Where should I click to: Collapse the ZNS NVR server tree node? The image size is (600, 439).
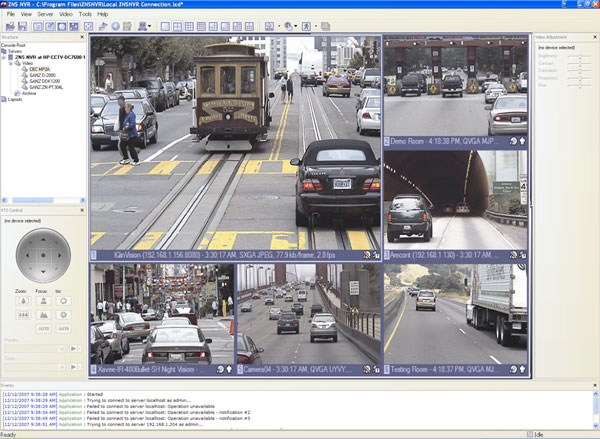coord(4,57)
